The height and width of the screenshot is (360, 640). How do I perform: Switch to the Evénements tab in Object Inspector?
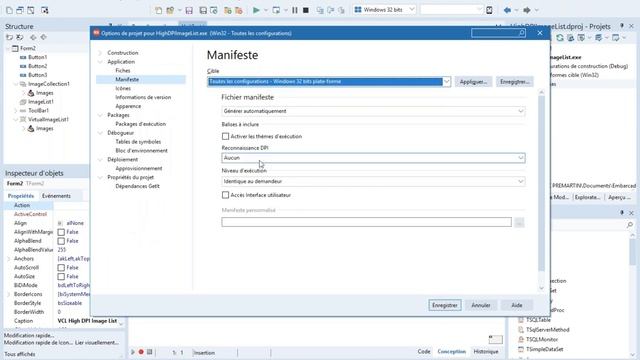click(56, 196)
